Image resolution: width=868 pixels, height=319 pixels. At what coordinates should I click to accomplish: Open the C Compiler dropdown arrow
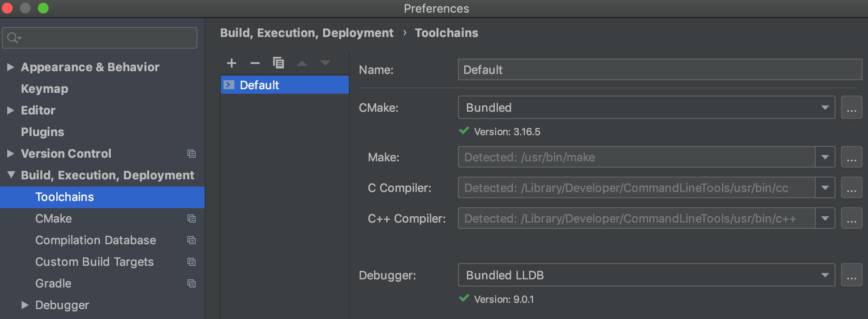[825, 188]
